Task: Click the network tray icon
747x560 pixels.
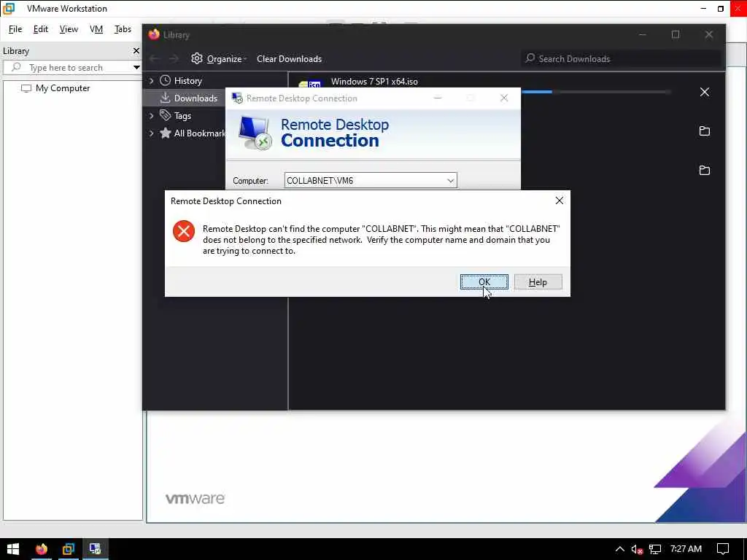Action: coord(655,549)
